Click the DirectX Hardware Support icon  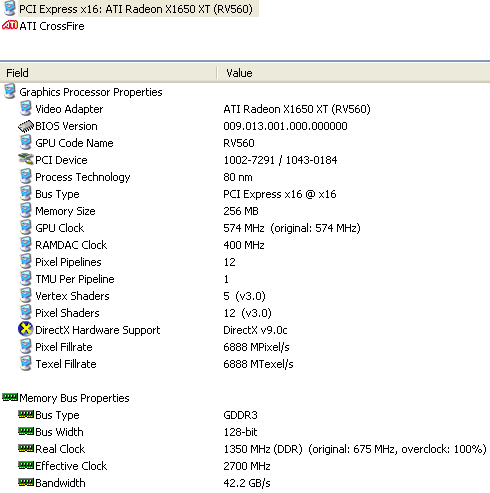[x=26, y=329]
